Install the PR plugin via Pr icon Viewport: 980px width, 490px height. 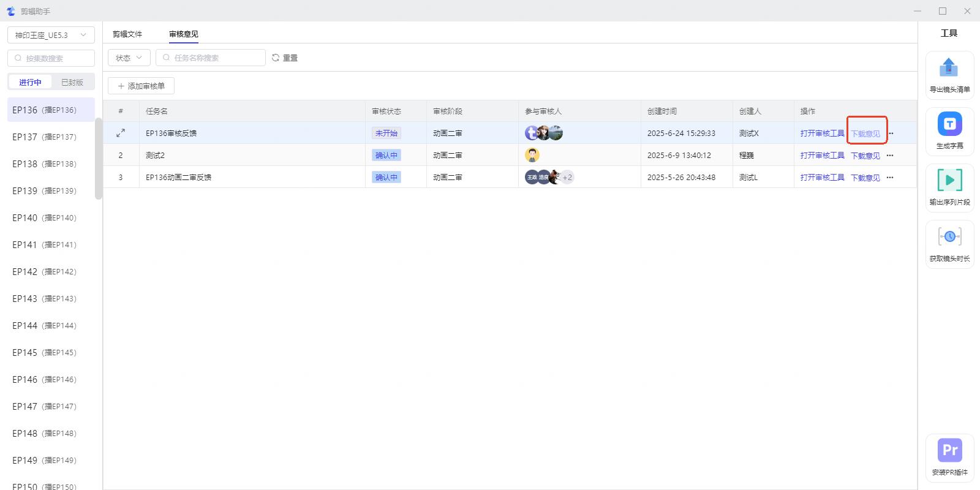point(949,450)
